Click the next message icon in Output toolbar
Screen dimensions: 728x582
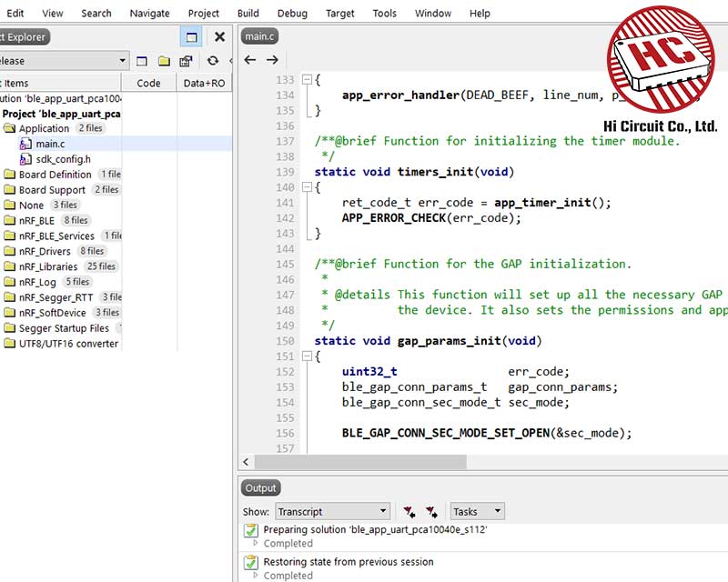431,512
